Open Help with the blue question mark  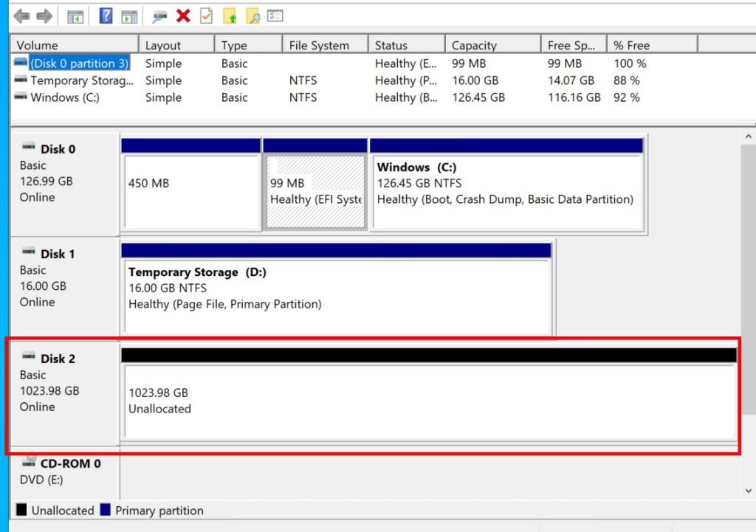[106, 16]
